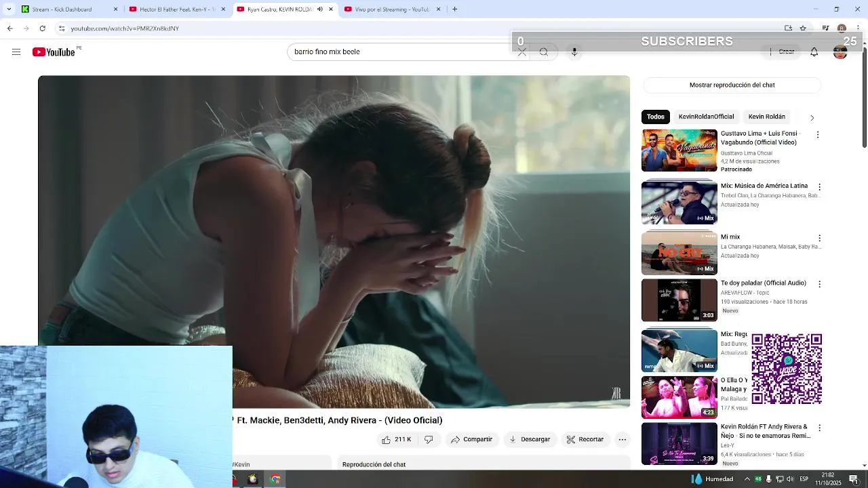Select the Kevin Roldán filter chip
This screenshot has width=868, height=488.
tap(766, 117)
